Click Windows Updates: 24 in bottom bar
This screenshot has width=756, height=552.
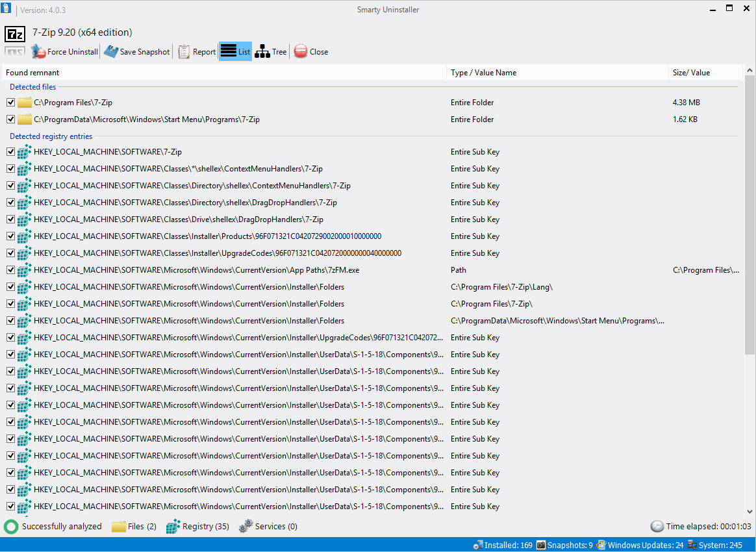click(x=640, y=545)
